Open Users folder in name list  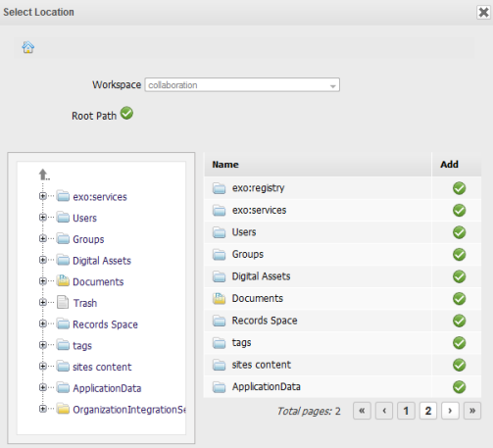tap(244, 232)
